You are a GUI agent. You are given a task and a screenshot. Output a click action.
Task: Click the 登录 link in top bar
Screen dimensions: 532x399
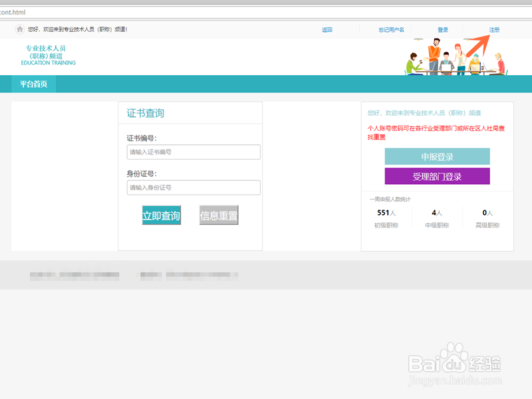coord(443,30)
